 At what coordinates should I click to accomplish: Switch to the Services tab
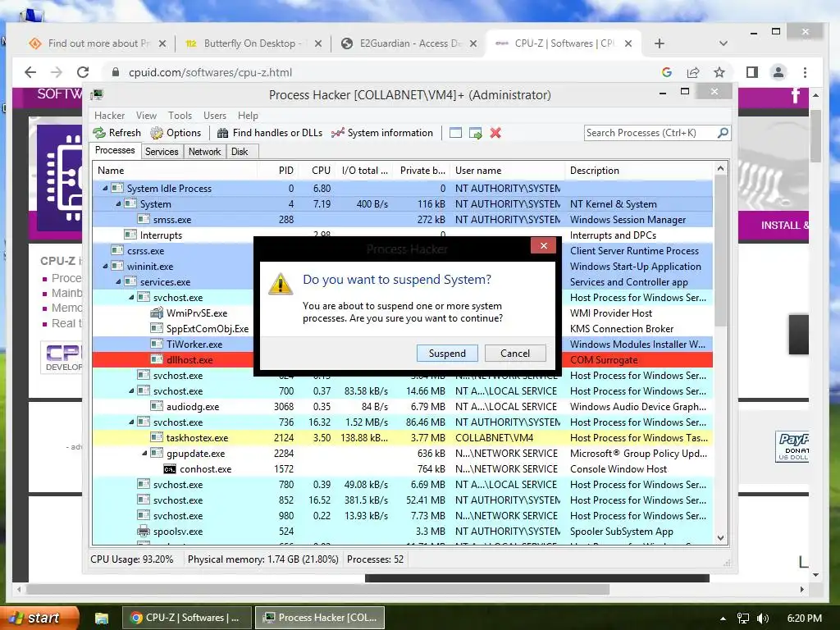[x=162, y=152]
